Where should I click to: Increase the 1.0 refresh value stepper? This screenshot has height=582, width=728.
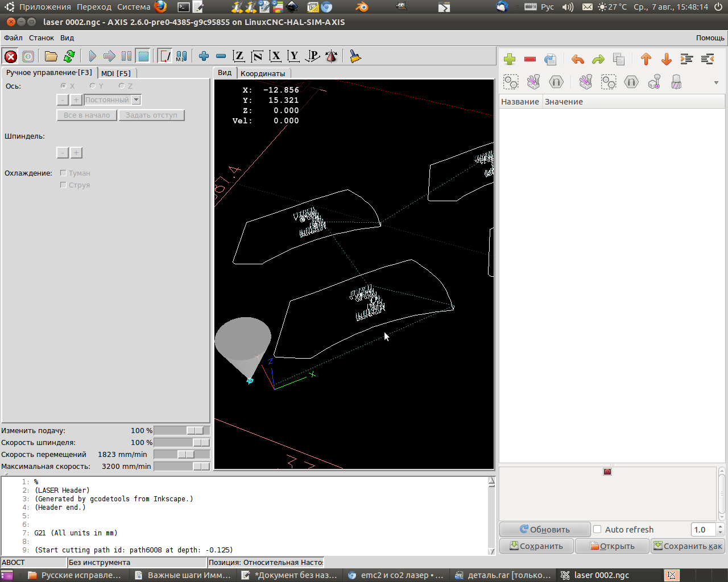(x=720, y=526)
